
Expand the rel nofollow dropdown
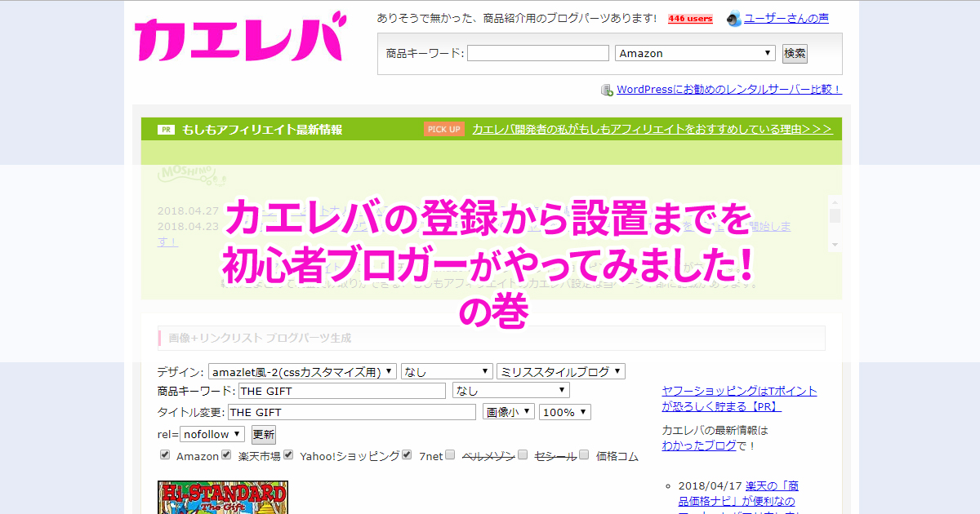213,434
